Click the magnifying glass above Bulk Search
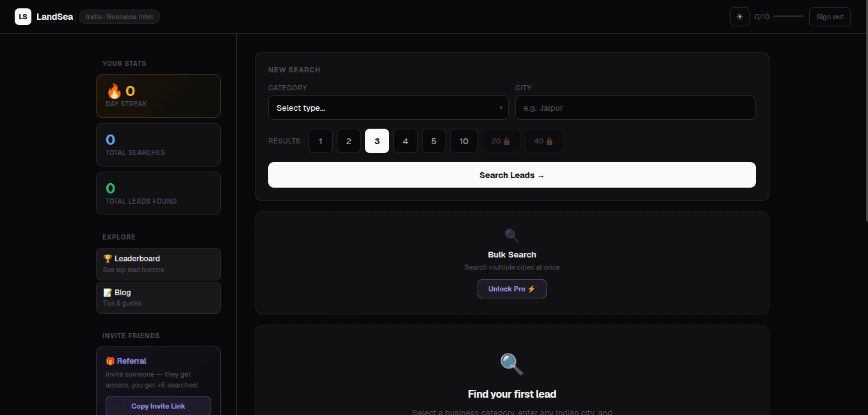Image resolution: width=868 pixels, height=415 pixels. [x=511, y=234]
